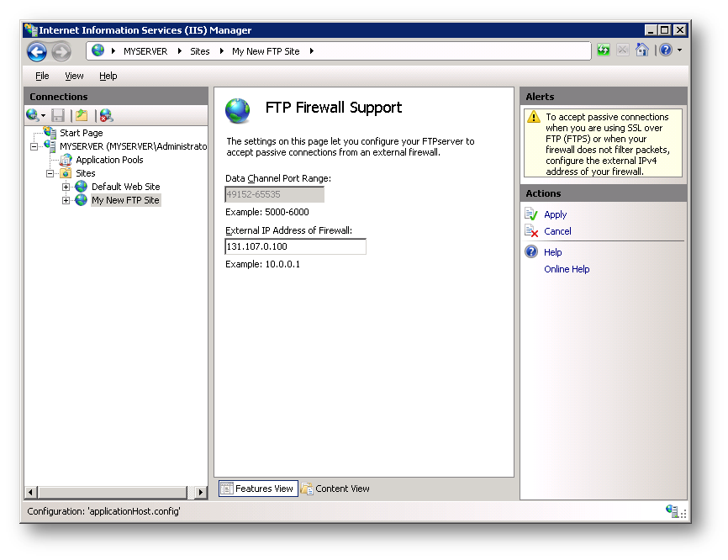Open the View menu
The width and height of the screenshot is (728, 560).
[x=74, y=76]
